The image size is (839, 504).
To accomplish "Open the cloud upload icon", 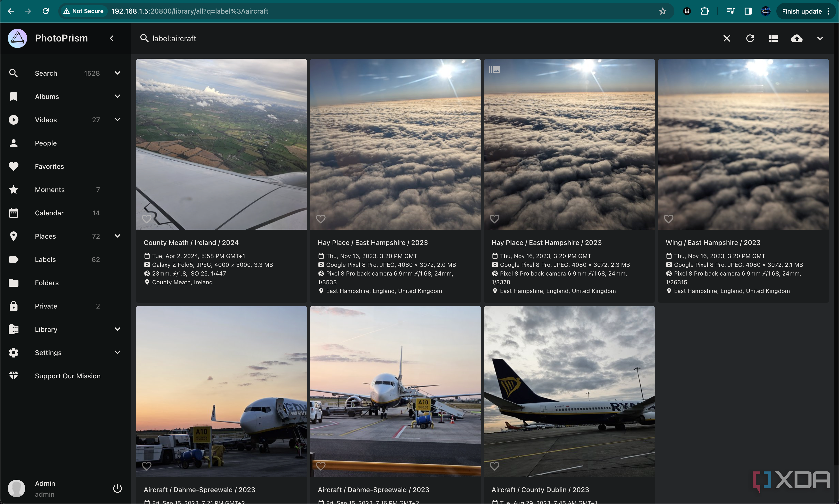I will click(797, 38).
